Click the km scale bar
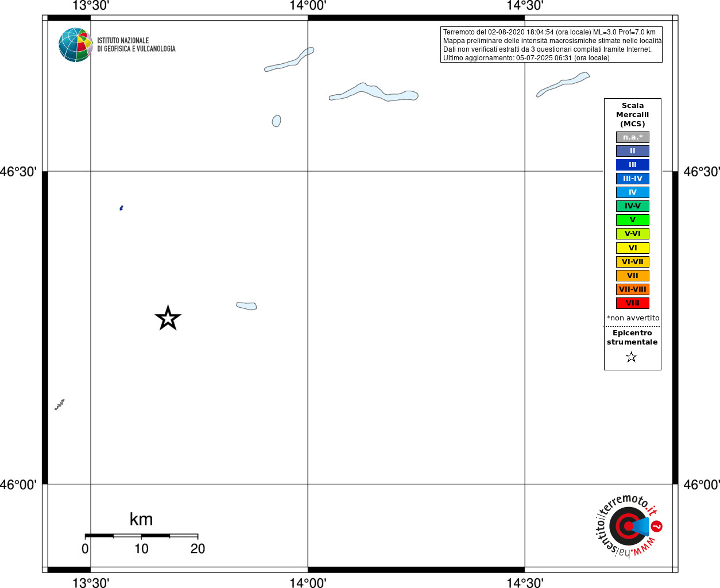The image size is (720, 588). point(141,536)
